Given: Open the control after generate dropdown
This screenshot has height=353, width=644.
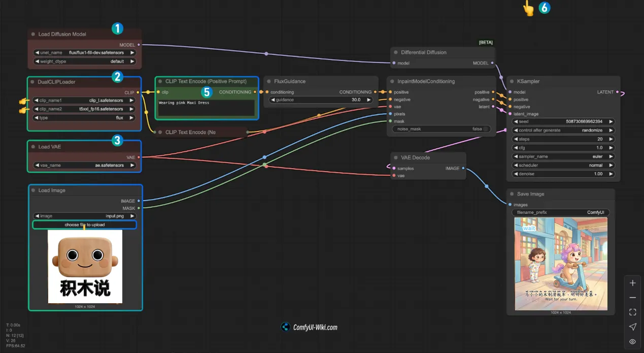Looking at the screenshot, I should [x=563, y=130].
